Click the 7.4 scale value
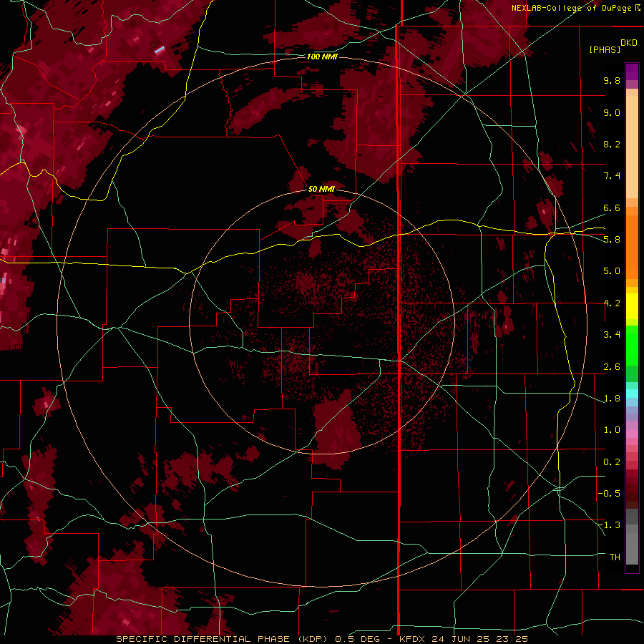This screenshot has width=644, height=644. pos(612,176)
